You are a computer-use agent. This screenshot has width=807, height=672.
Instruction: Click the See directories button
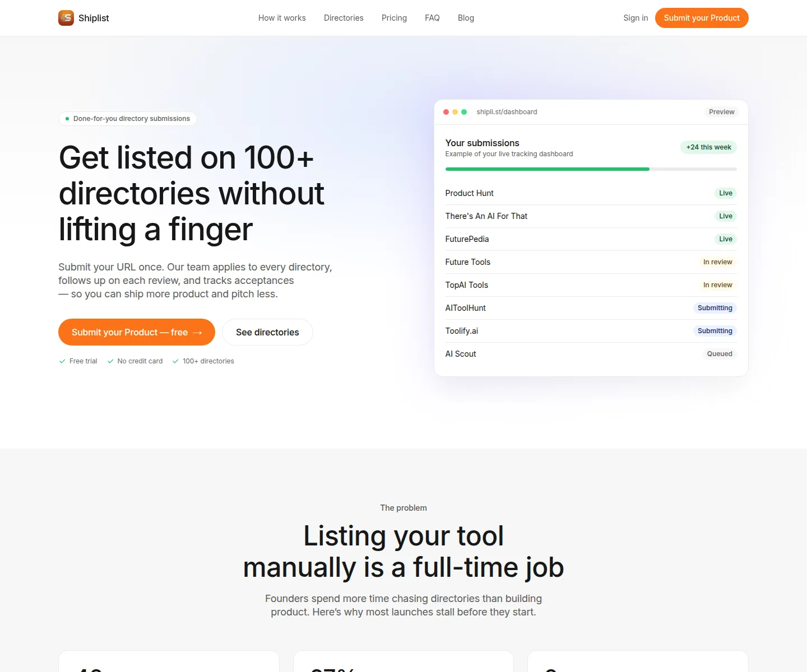click(267, 332)
